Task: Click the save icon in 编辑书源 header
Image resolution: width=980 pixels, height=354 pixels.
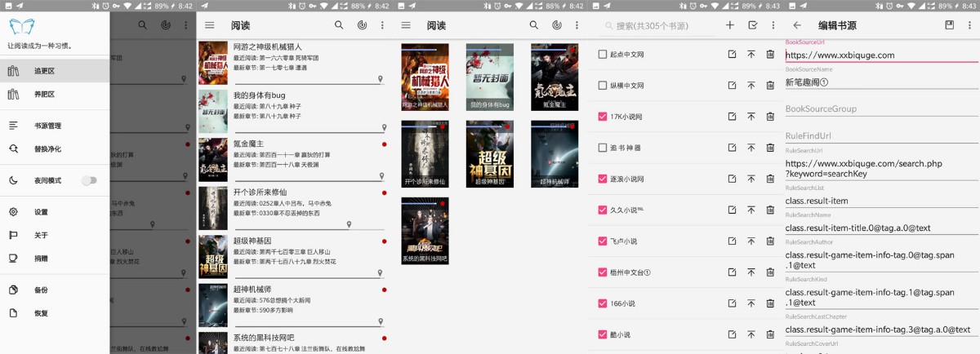Action: tap(950, 25)
